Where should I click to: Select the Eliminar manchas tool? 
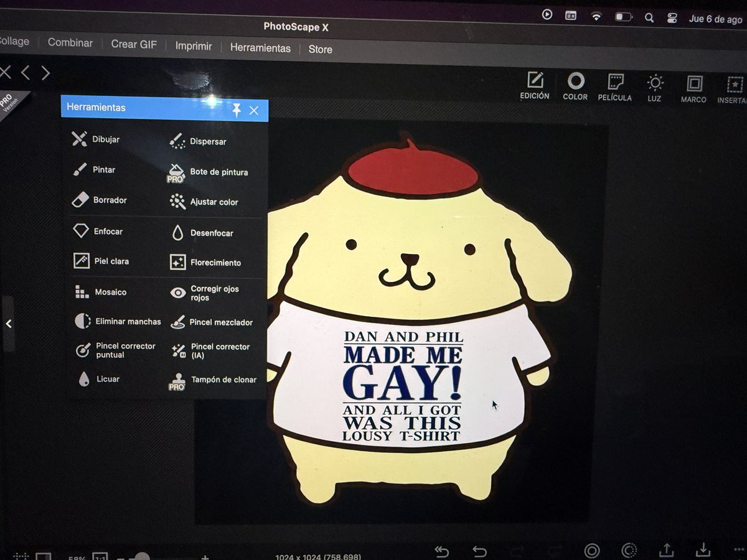tap(118, 321)
